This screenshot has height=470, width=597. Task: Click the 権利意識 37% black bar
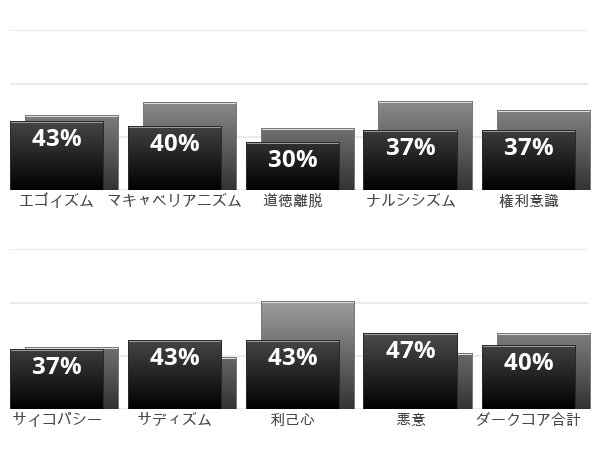pyautogui.click(x=529, y=160)
